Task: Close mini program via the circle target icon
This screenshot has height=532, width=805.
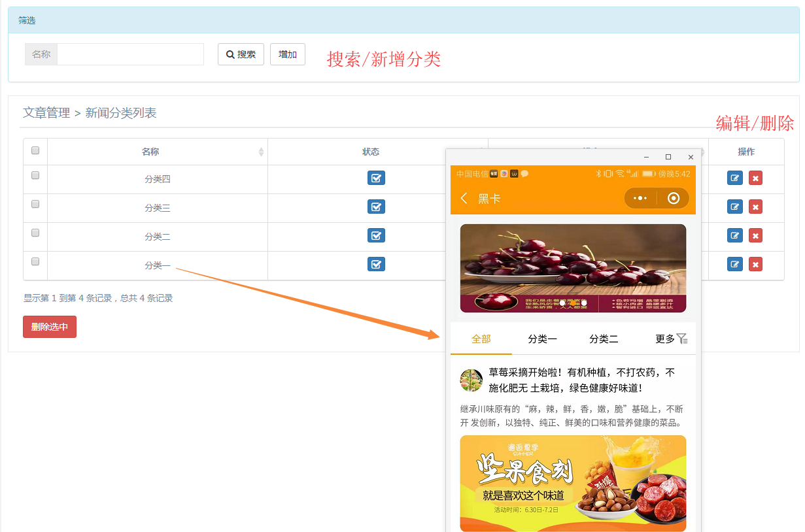Action: [x=674, y=198]
